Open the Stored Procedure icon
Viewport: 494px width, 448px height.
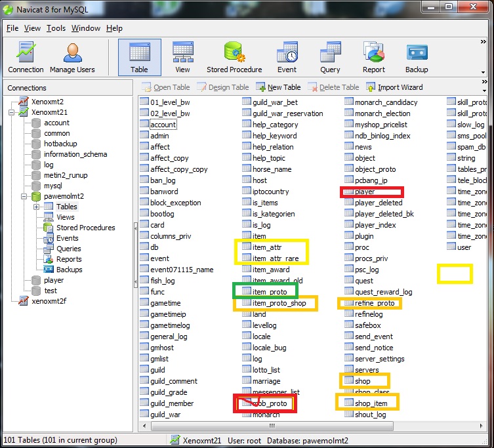234,57
